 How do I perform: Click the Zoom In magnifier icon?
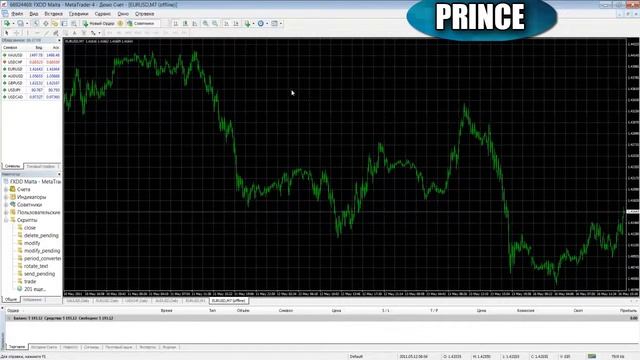206,24
